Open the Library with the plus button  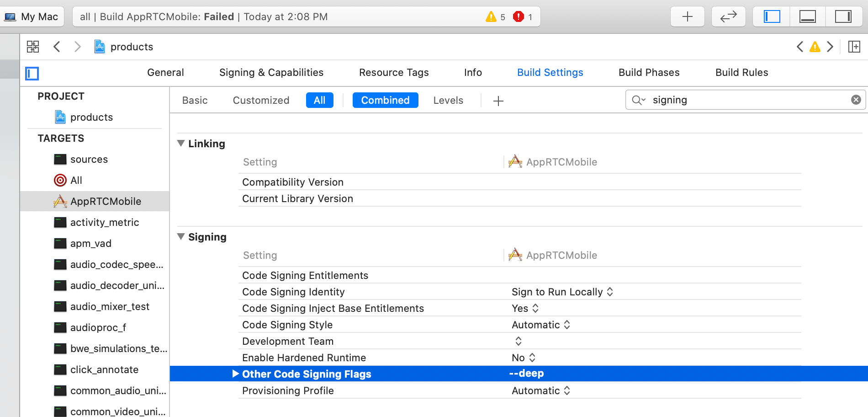687,17
